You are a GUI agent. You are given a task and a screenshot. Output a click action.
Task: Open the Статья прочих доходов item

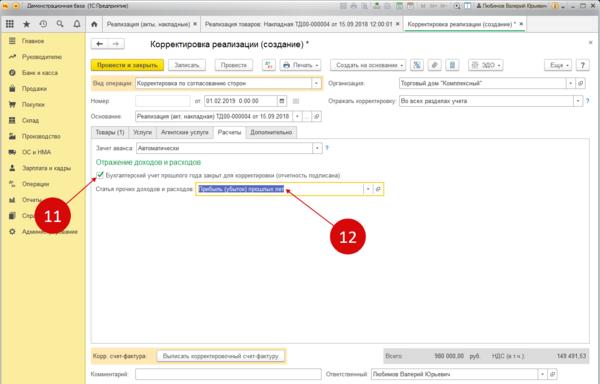coord(378,189)
